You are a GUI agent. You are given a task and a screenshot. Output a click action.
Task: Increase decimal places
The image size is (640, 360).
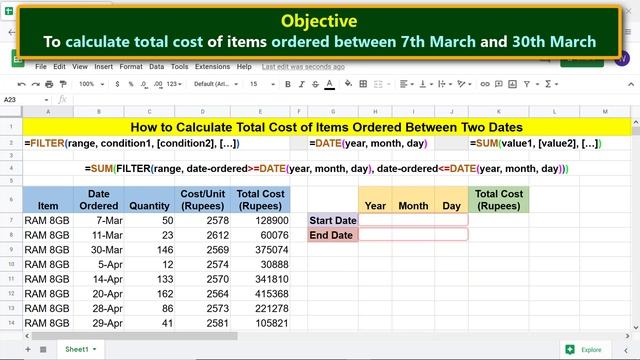tap(158, 84)
